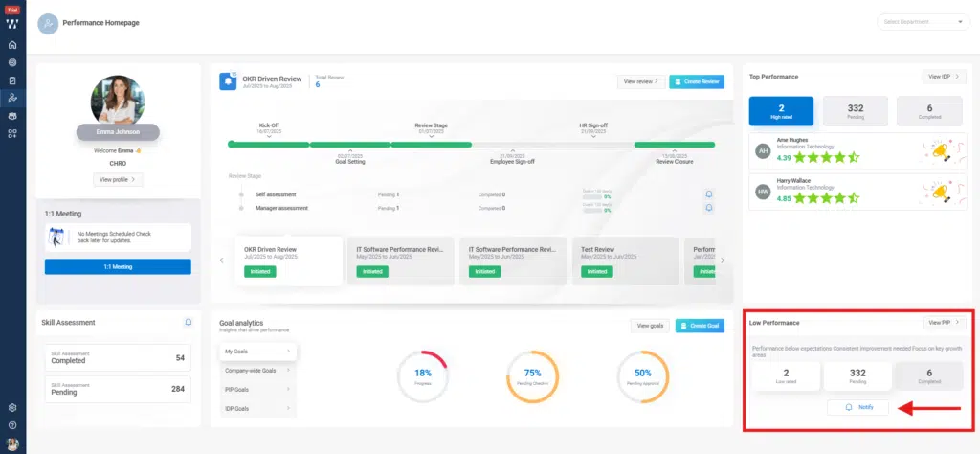Open the people/team icon in the sidebar
Viewport: 980px width, 454px height.
[12, 116]
